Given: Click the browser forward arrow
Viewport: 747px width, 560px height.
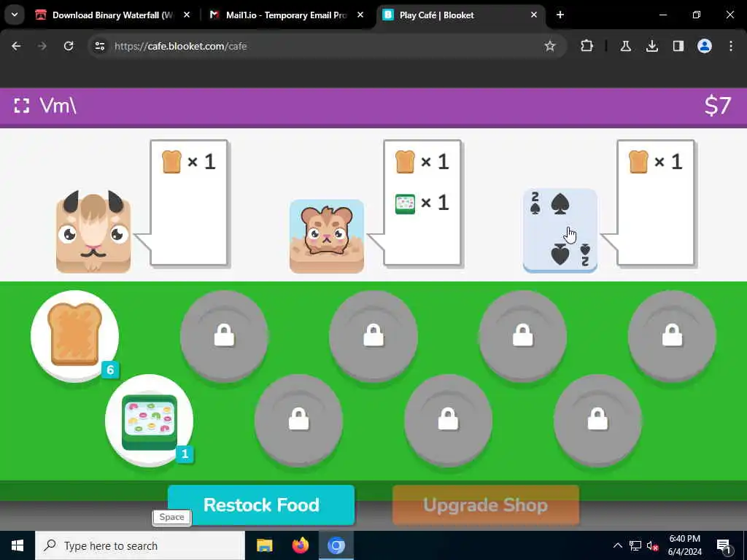Looking at the screenshot, I should point(42,46).
